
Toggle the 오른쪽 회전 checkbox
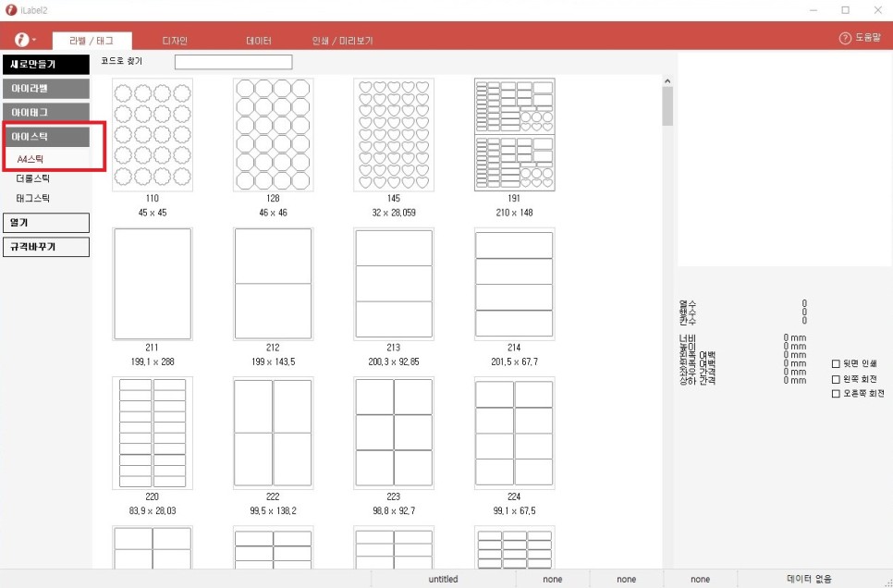(836, 394)
